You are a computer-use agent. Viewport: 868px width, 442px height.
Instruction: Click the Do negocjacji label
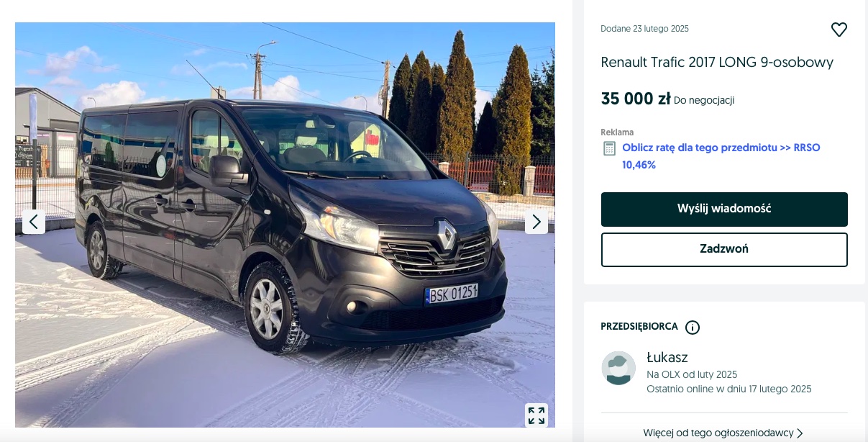704,101
